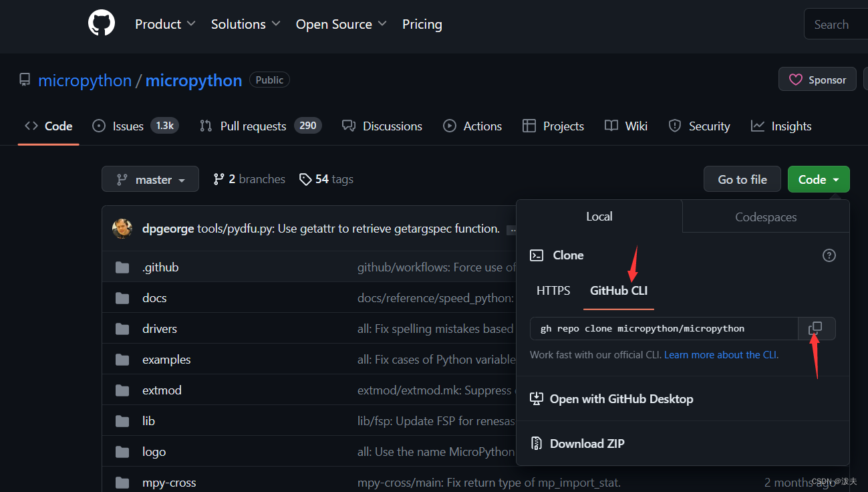Image resolution: width=868 pixels, height=492 pixels.
Task: Open the Security tab
Action: click(700, 126)
